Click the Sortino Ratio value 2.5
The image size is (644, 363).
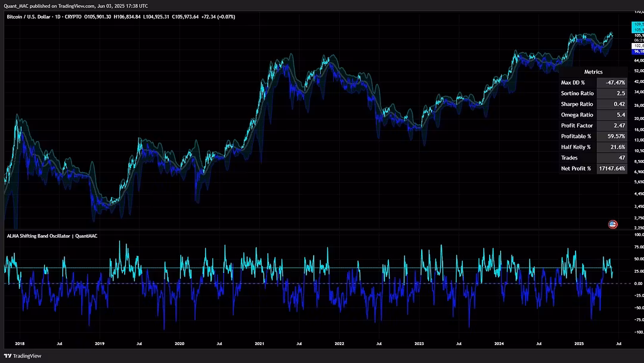[x=621, y=93]
